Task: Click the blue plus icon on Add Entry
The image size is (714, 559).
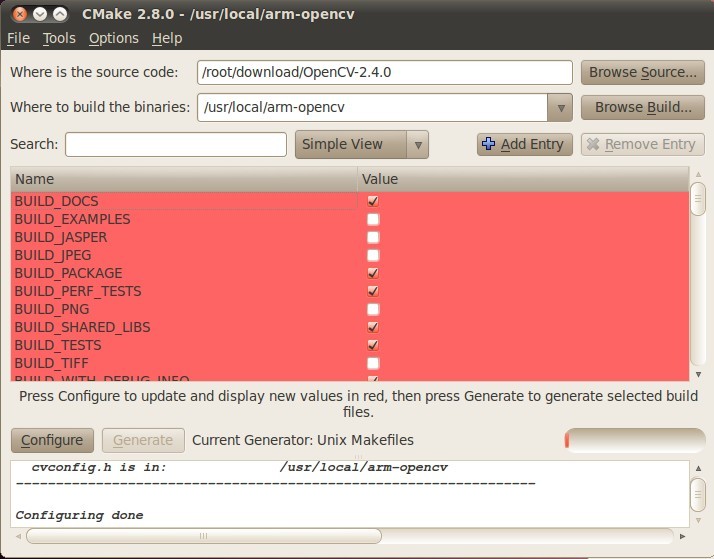Action: coord(489,144)
